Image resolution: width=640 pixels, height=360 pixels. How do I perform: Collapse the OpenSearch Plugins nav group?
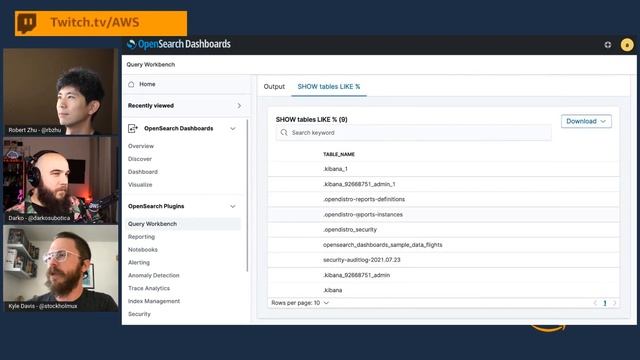233,207
